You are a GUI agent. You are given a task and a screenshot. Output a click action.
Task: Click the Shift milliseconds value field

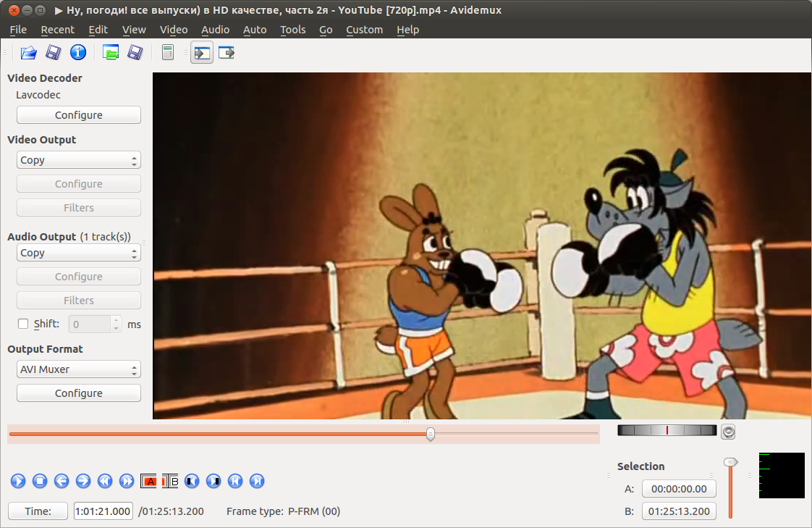[90, 324]
